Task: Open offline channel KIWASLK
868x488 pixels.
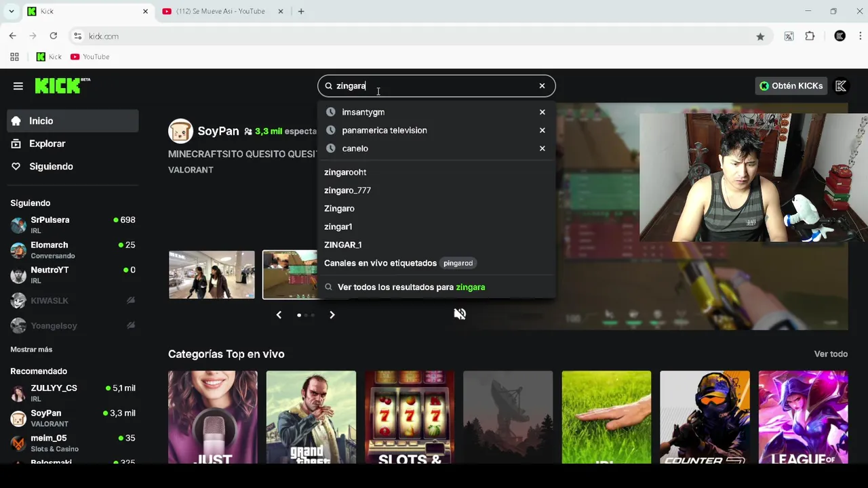Action: [x=73, y=300]
